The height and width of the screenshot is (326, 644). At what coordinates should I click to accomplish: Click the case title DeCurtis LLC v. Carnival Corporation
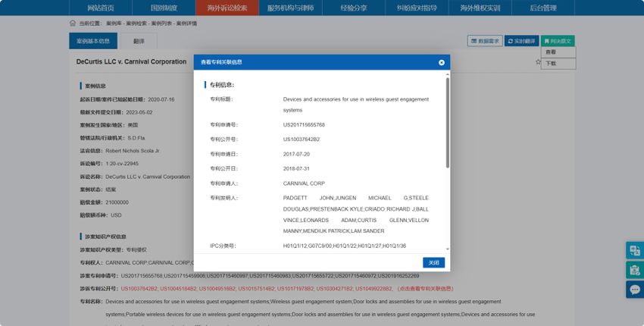click(x=131, y=61)
